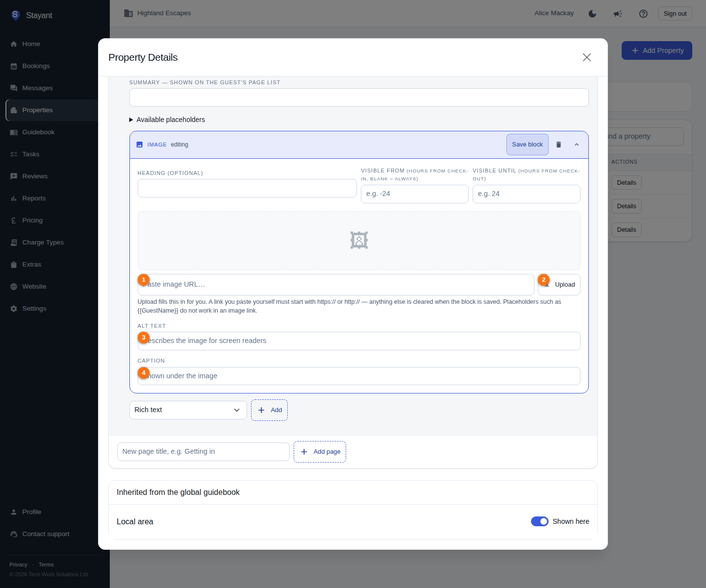
Task: Click the Upload image button
Action: tap(559, 285)
